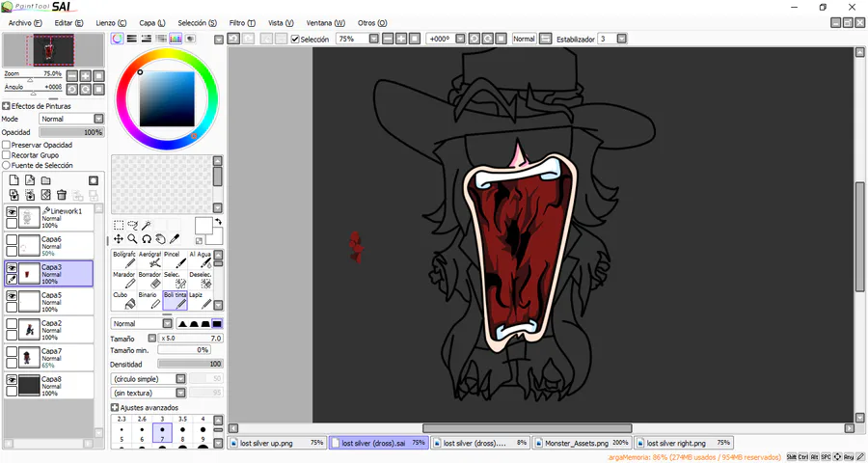Image resolution: width=868 pixels, height=463 pixels.
Task: Open the Estabilizador value dropdown
Action: coord(622,39)
